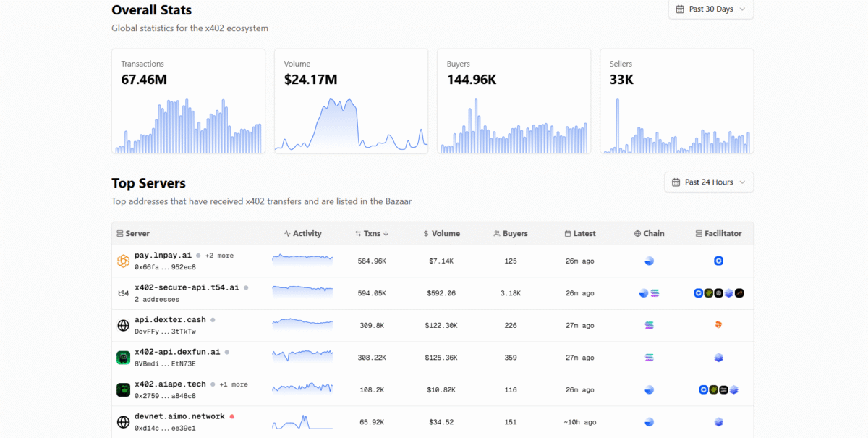
Task: Click the t54 icon beside x402-secure-api.t54.ai
Action: [x=123, y=293]
